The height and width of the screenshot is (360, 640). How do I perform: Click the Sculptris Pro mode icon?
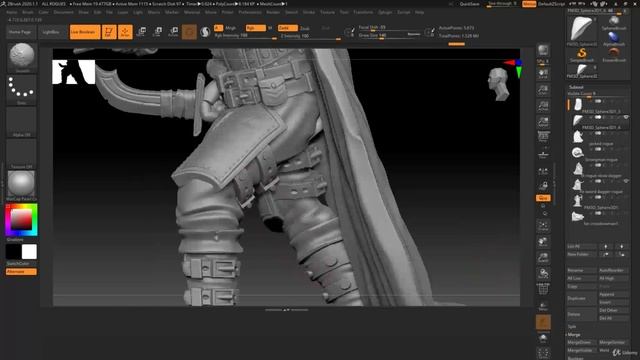coord(205,32)
